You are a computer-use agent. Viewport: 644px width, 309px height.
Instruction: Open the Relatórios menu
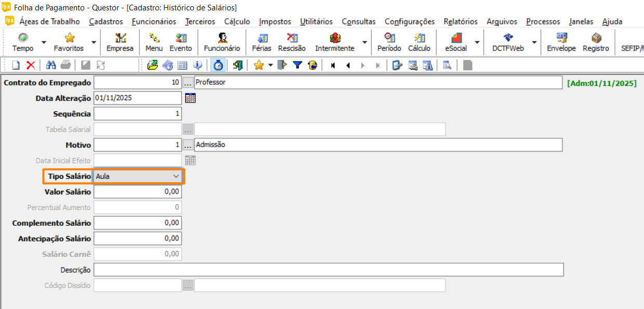coord(460,21)
